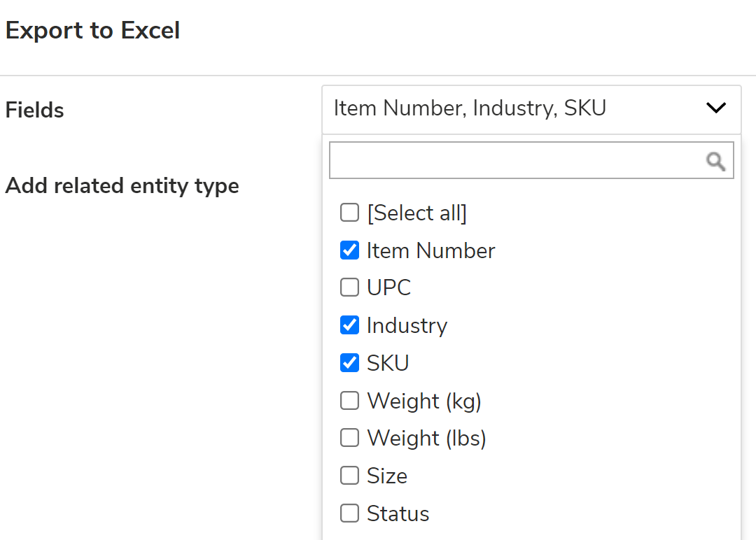
Task: Check the Weight (kg) checkbox
Action: (x=349, y=400)
